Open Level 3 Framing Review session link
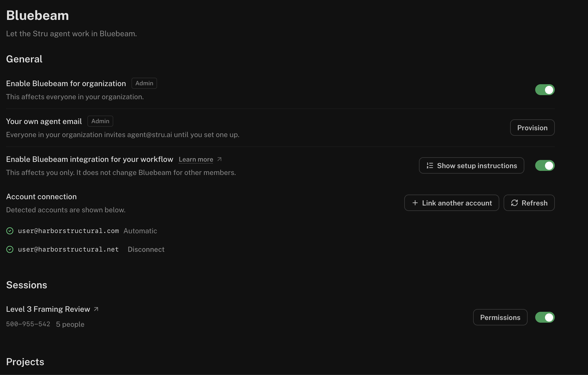The height and width of the screenshot is (375, 588). pyautogui.click(x=48, y=309)
